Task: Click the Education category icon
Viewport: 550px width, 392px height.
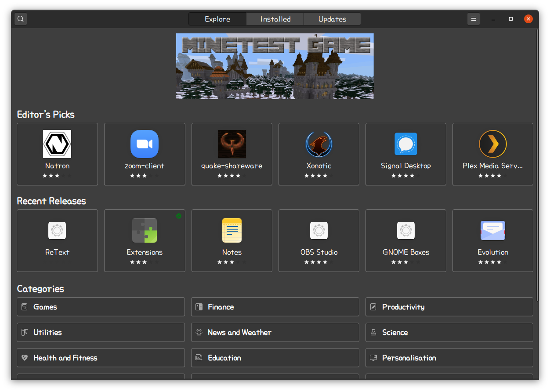Action: point(199,358)
